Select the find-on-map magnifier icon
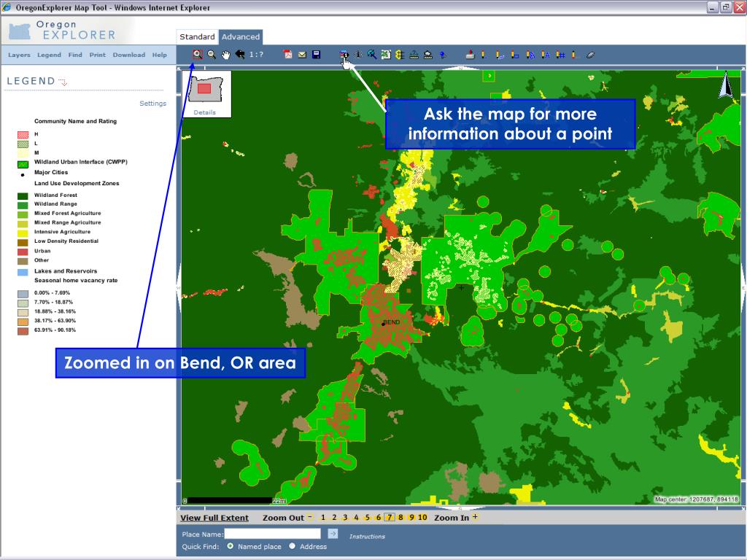747x560 pixels. point(371,55)
